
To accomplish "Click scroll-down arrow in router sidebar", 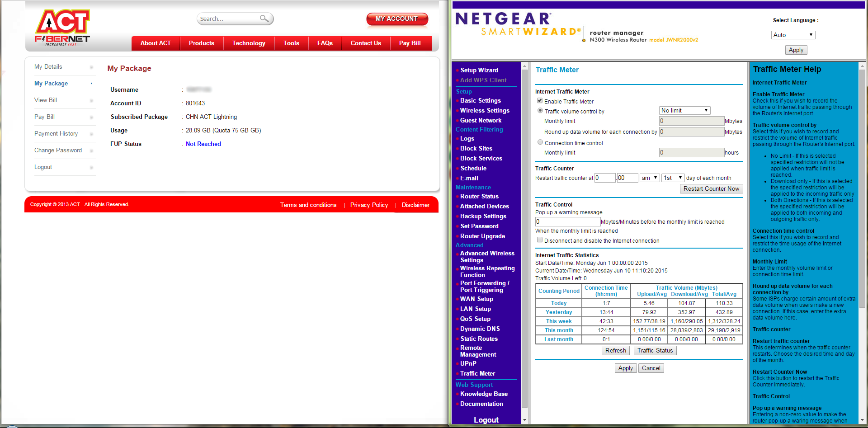I will point(524,420).
